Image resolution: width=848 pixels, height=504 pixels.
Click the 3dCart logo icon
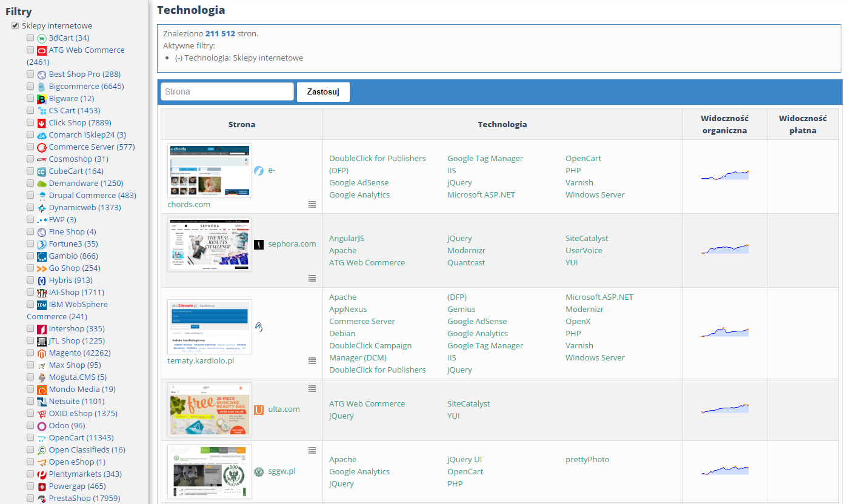click(42, 38)
